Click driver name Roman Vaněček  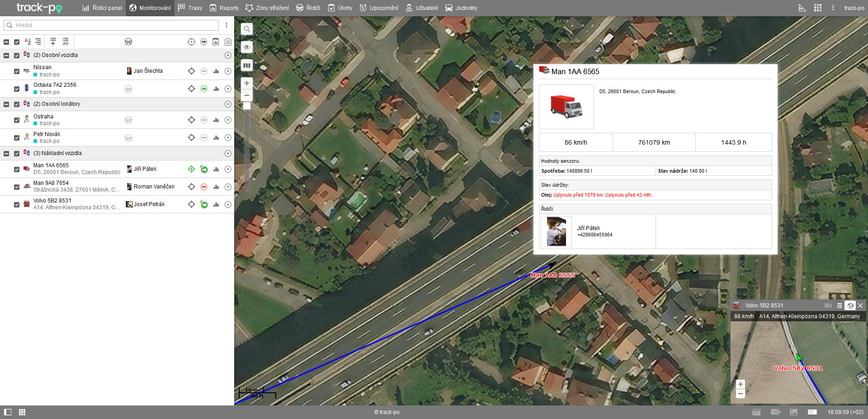click(154, 187)
